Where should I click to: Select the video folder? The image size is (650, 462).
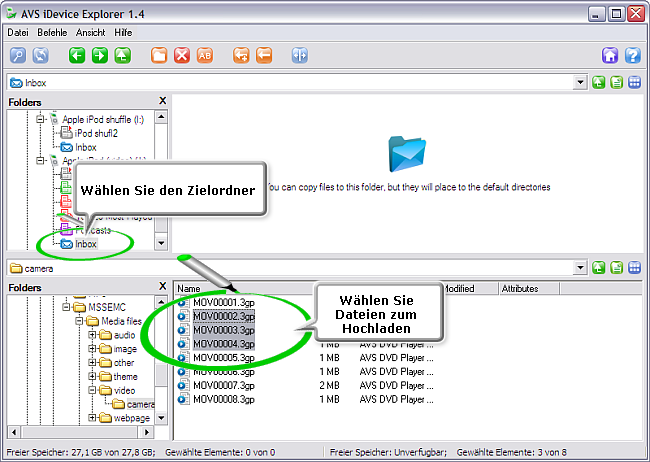pyautogui.click(x=125, y=390)
